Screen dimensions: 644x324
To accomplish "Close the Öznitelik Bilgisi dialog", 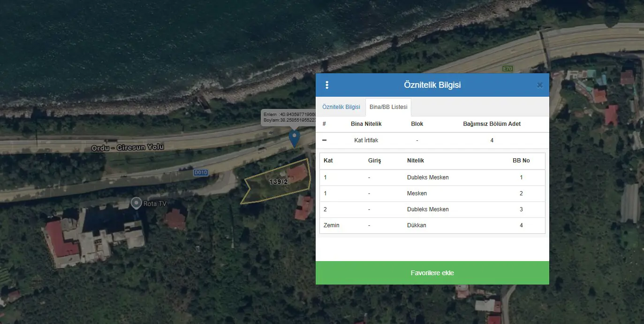I will click(x=539, y=85).
